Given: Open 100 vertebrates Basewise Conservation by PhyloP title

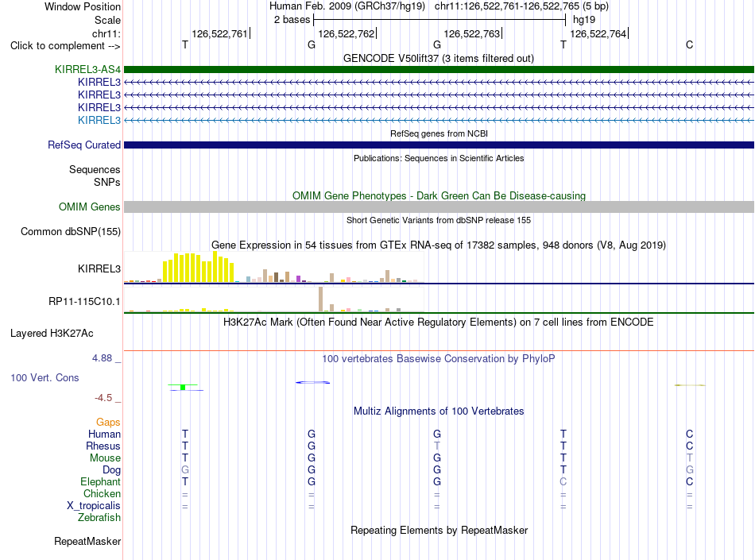Looking at the screenshot, I should [x=438, y=358].
